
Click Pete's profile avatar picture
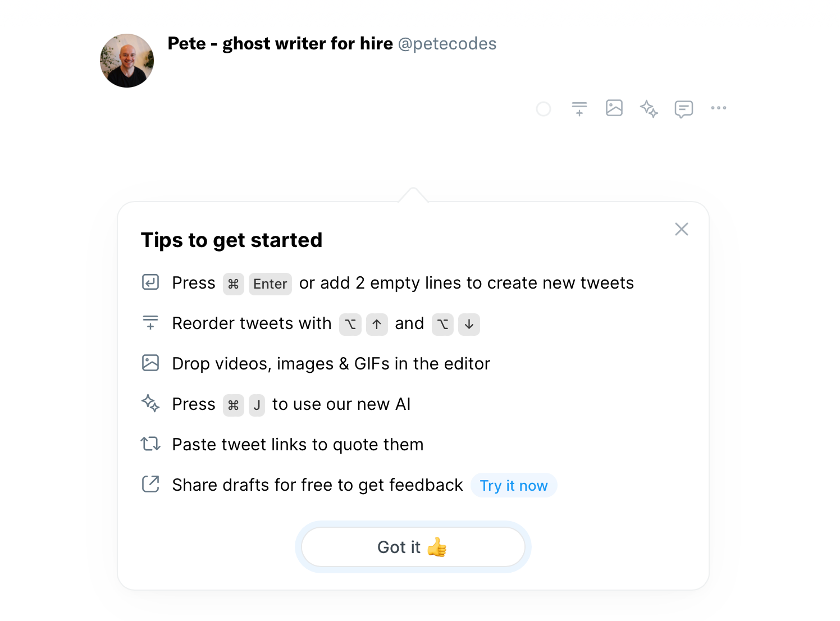pyautogui.click(x=127, y=61)
